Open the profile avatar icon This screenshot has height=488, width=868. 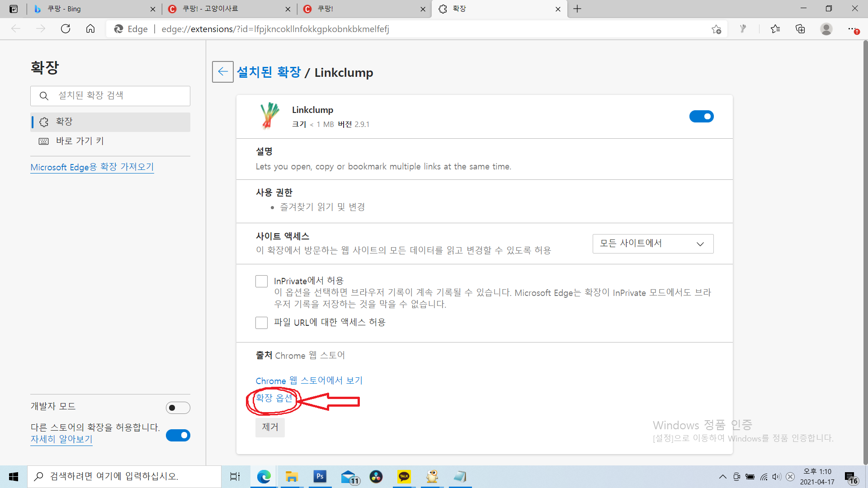click(826, 29)
